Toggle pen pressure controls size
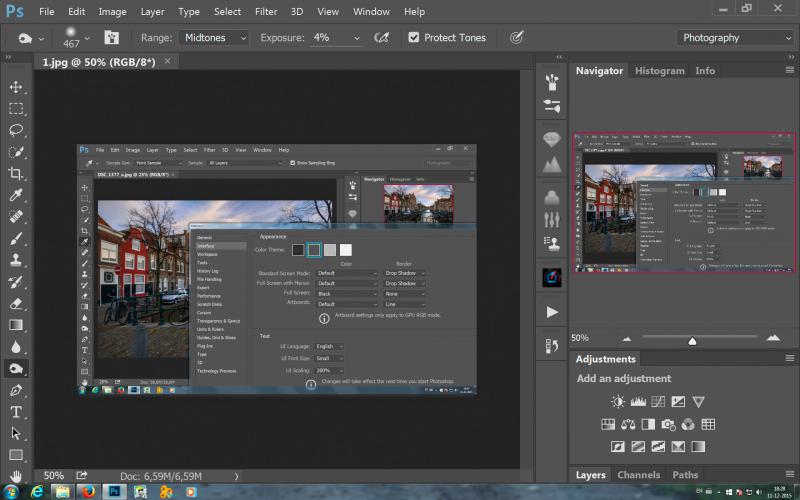Image resolution: width=800 pixels, height=500 pixels. pos(517,37)
